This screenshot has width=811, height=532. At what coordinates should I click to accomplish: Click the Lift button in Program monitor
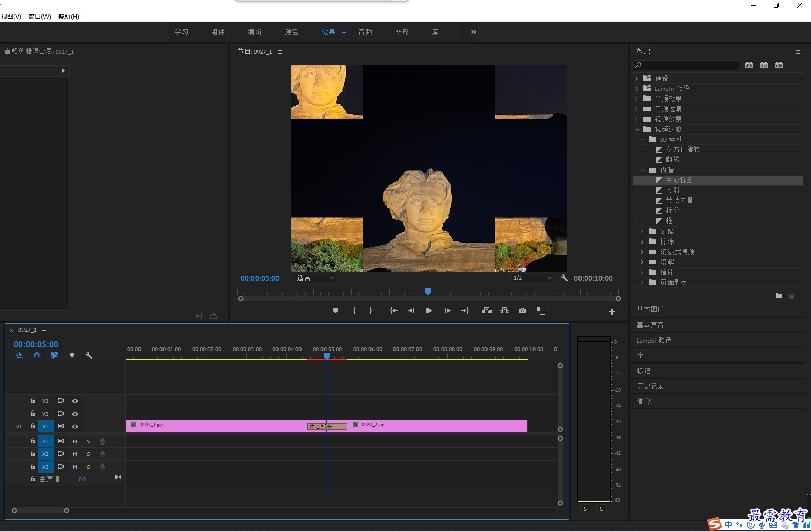[486, 311]
